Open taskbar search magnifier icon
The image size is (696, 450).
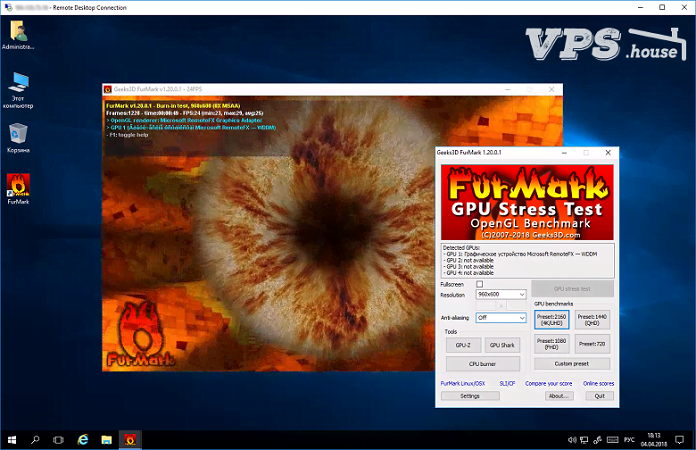(35, 438)
